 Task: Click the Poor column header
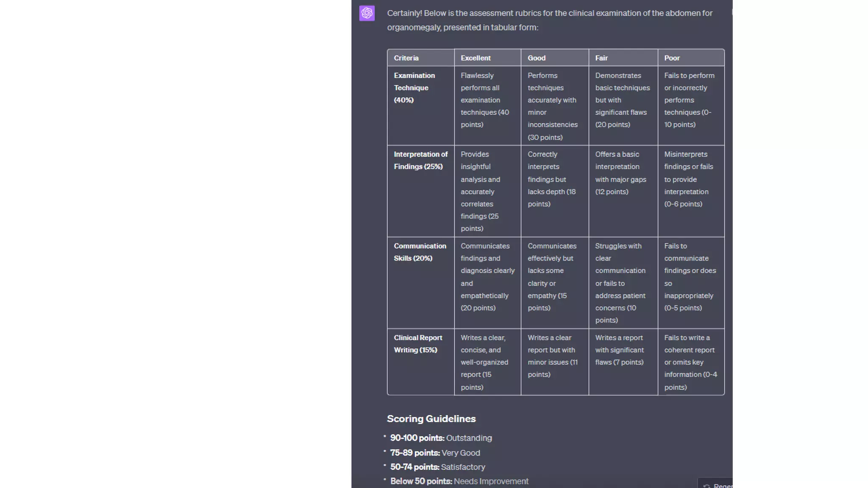point(672,58)
